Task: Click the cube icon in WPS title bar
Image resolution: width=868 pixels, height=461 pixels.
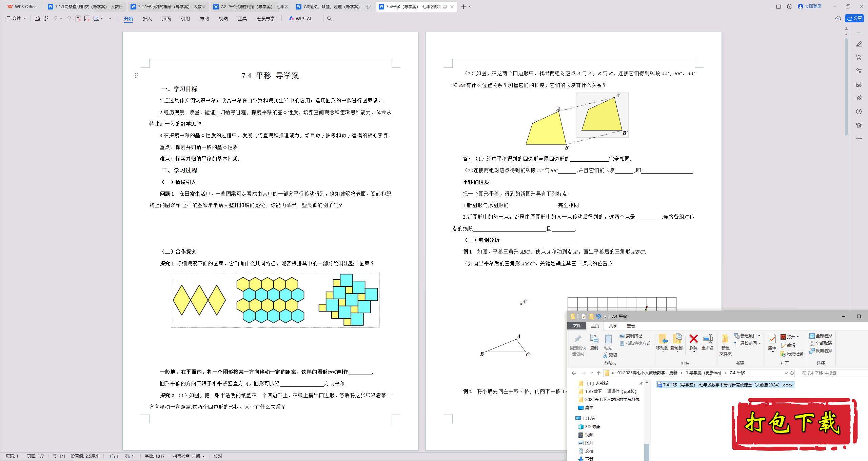Action: point(790,6)
